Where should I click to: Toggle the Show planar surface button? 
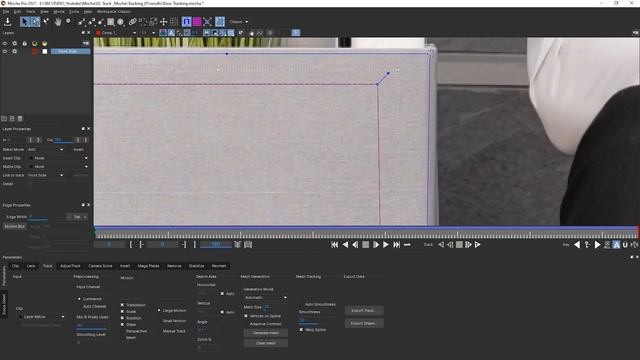(x=187, y=22)
